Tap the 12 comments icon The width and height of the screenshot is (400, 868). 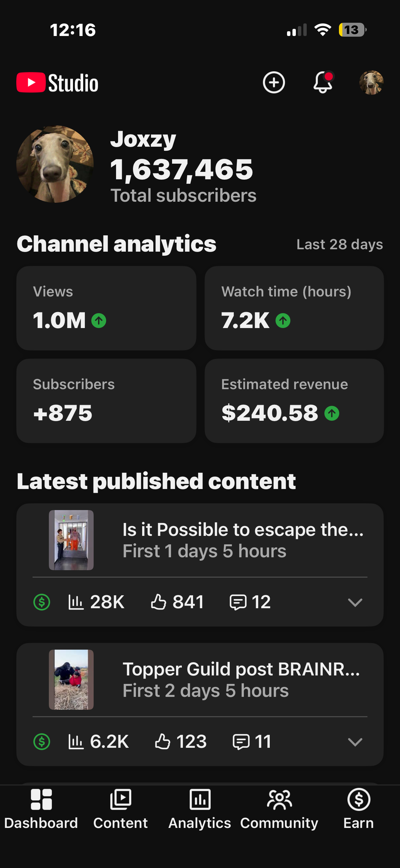[x=238, y=602]
